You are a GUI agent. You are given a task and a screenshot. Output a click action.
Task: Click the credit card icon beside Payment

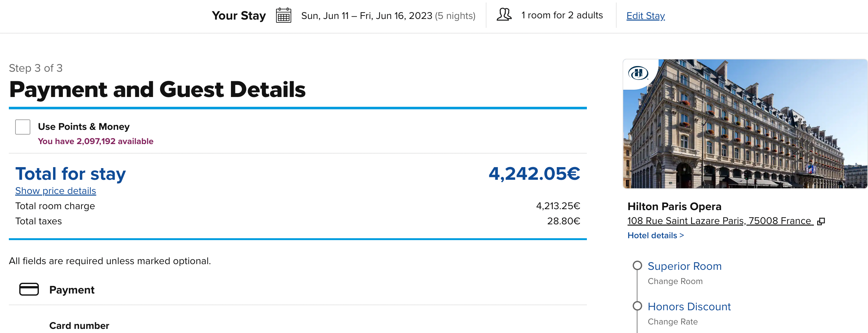tap(29, 289)
